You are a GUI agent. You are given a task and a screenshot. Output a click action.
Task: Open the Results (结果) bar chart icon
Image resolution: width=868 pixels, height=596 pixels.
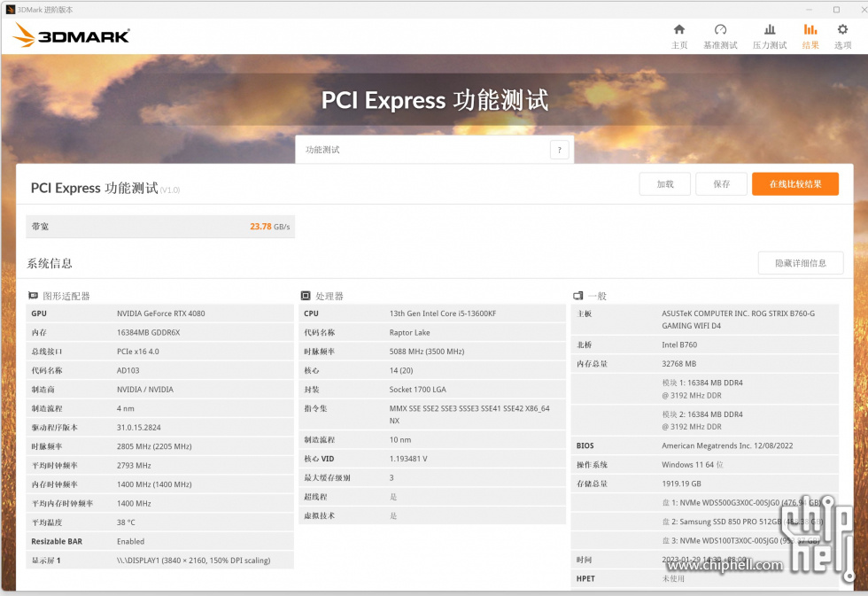pos(810,29)
